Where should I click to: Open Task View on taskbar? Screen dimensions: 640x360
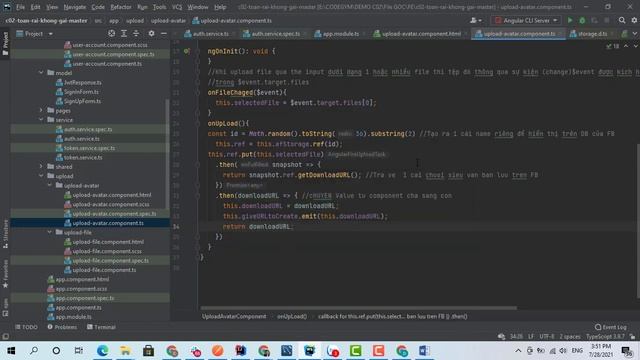(x=79, y=351)
